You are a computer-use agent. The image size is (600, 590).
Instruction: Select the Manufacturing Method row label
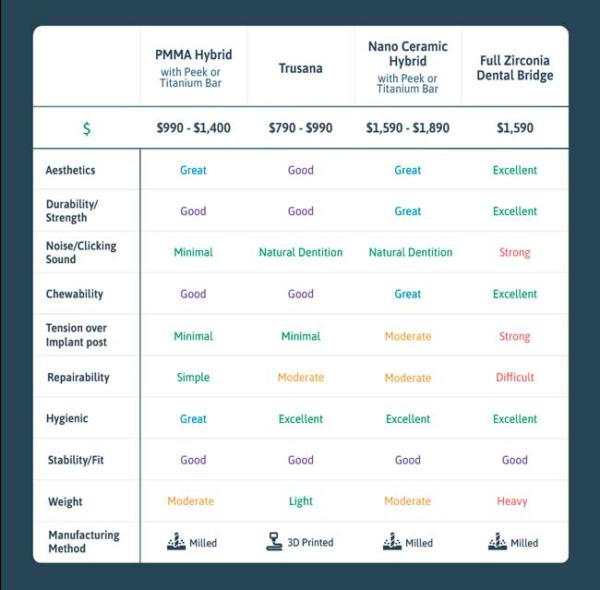tap(83, 542)
